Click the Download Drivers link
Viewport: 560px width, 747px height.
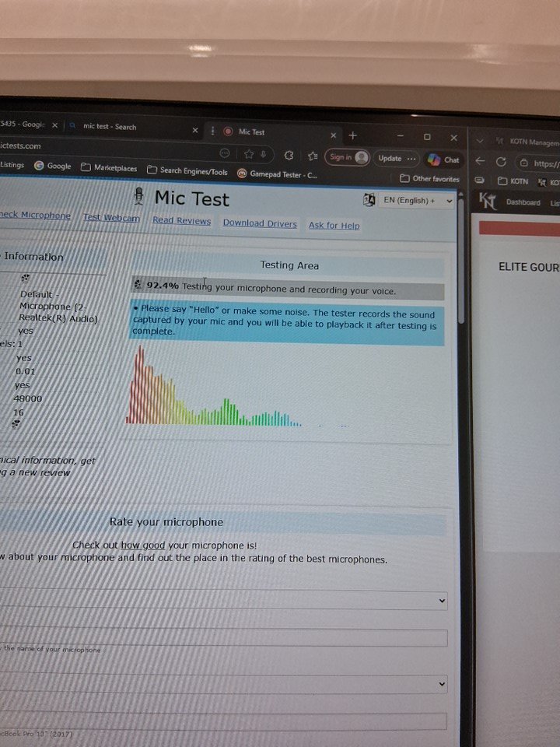coord(260,223)
